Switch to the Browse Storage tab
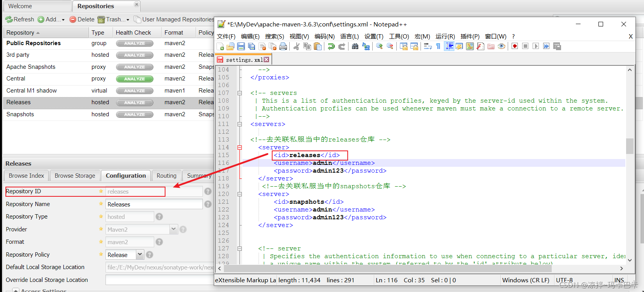This screenshot has width=644, height=292. click(75, 176)
